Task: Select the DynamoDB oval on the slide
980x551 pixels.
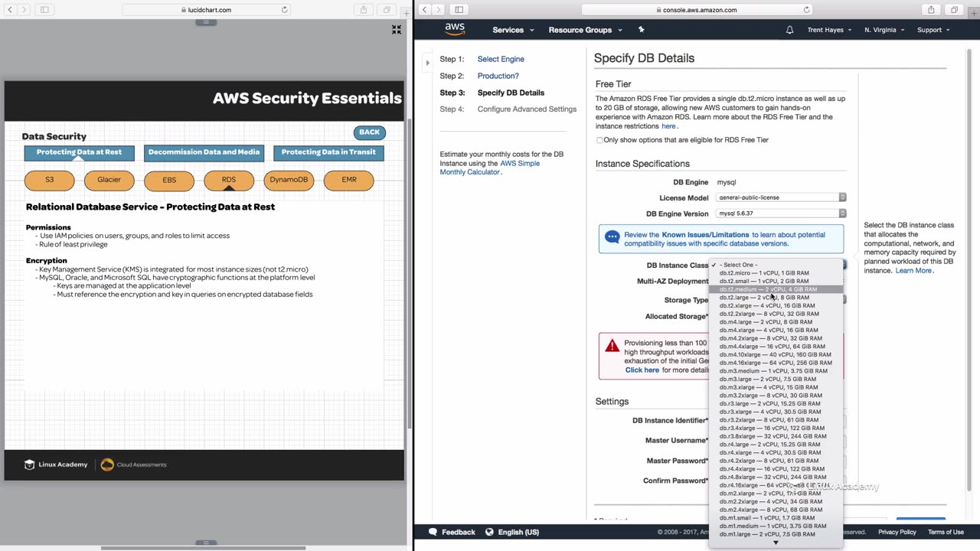Action: coord(289,180)
